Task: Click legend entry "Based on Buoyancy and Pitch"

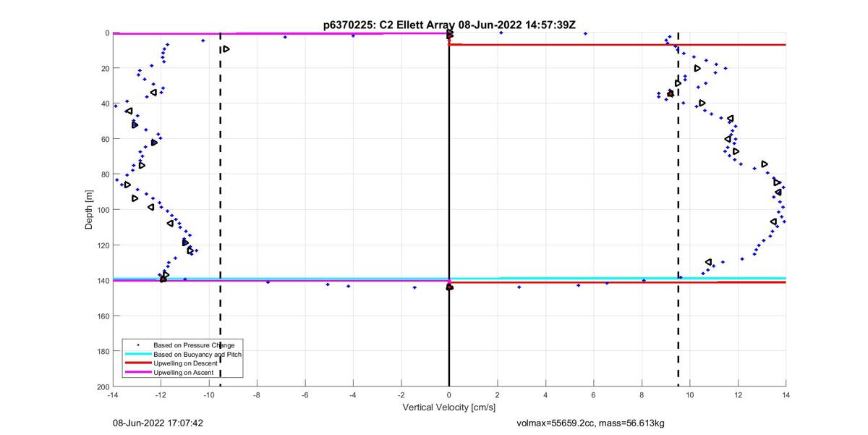Action: (x=197, y=354)
